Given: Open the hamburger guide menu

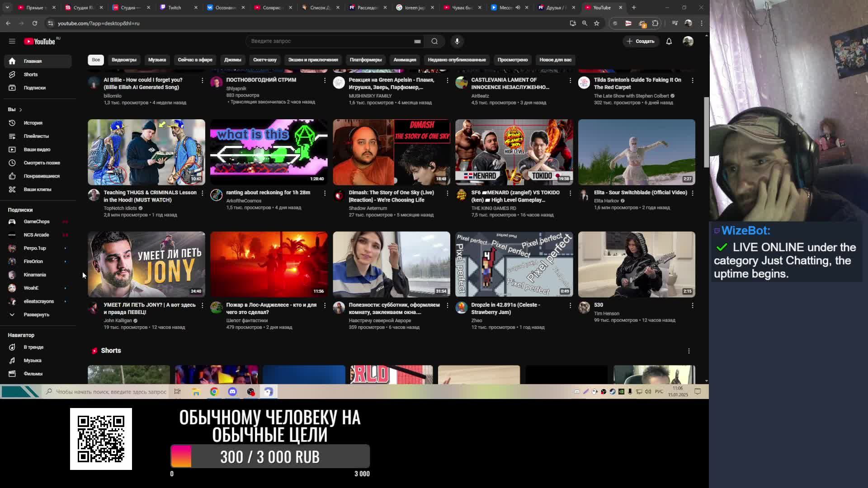Looking at the screenshot, I should (x=12, y=41).
